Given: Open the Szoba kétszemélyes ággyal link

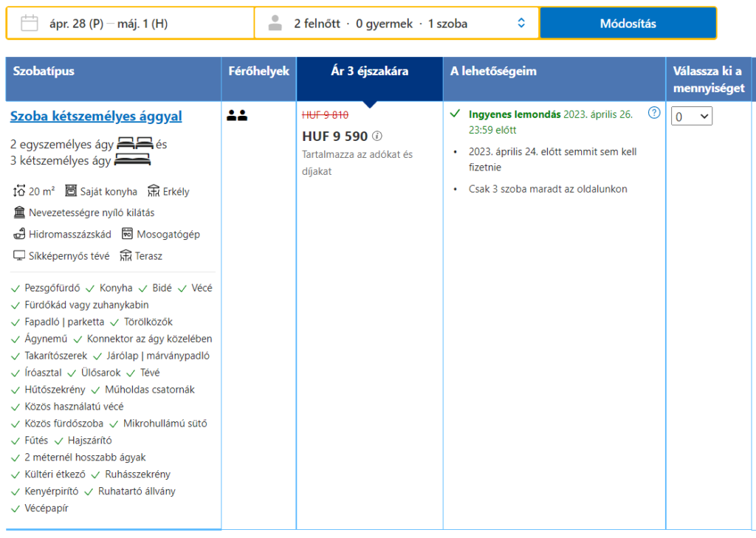Looking at the screenshot, I should point(96,117).
